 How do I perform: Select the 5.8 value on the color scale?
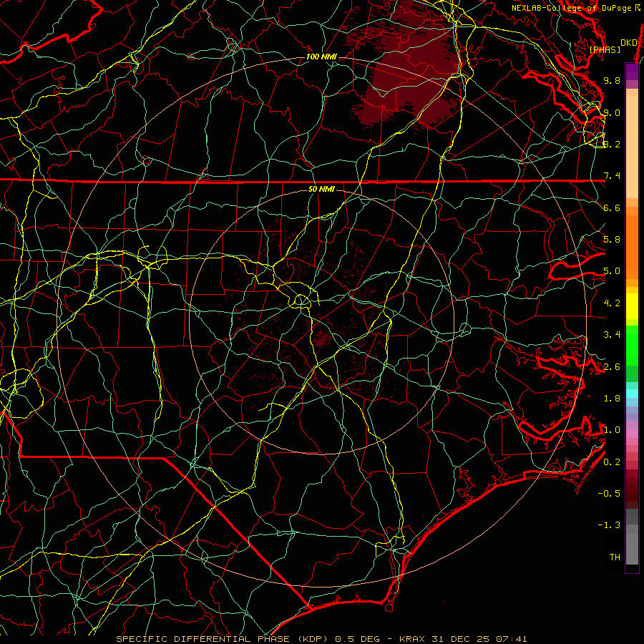612,240
